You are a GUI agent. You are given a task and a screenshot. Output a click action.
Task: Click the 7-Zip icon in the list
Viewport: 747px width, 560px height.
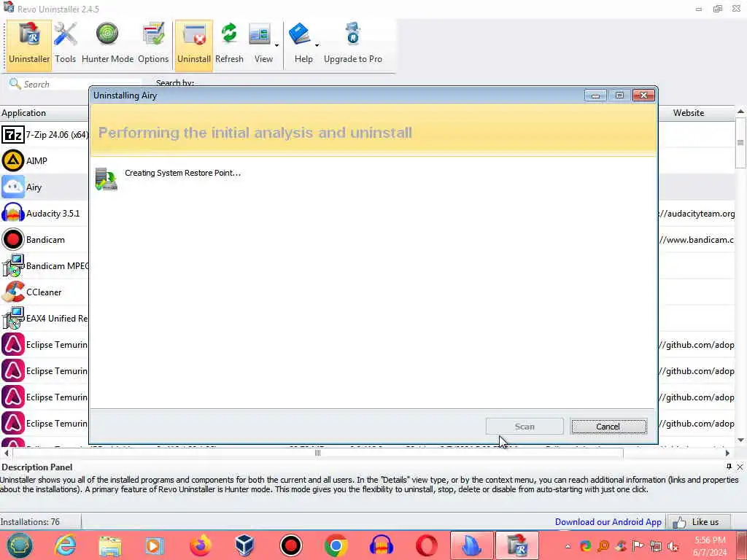(x=13, y=135)
